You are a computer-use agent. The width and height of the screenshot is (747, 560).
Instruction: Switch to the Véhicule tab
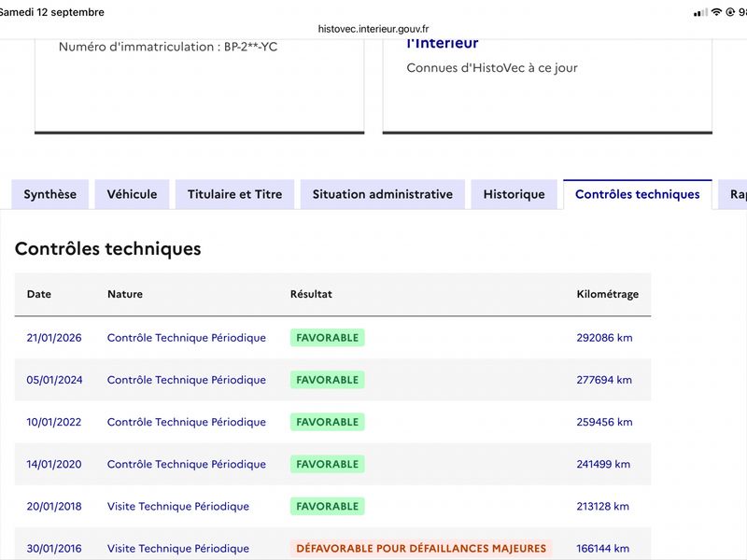point(132,194)
